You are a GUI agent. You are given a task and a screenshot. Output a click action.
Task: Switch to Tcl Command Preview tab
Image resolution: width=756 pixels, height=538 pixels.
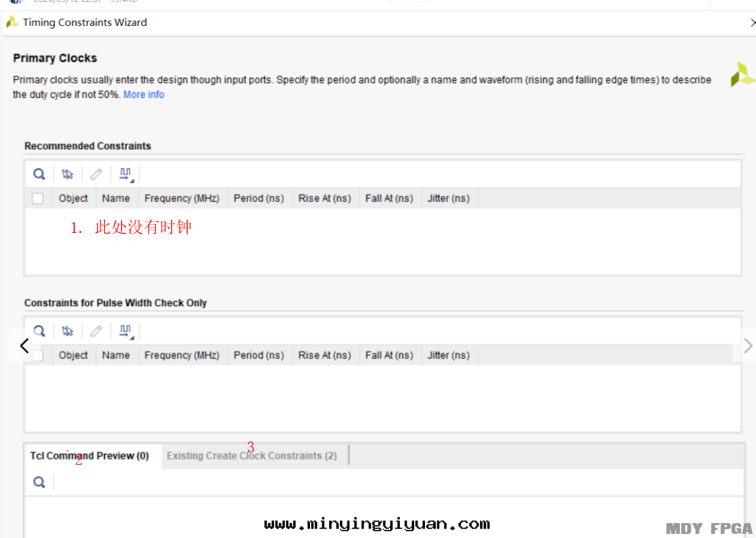(90, 456)
